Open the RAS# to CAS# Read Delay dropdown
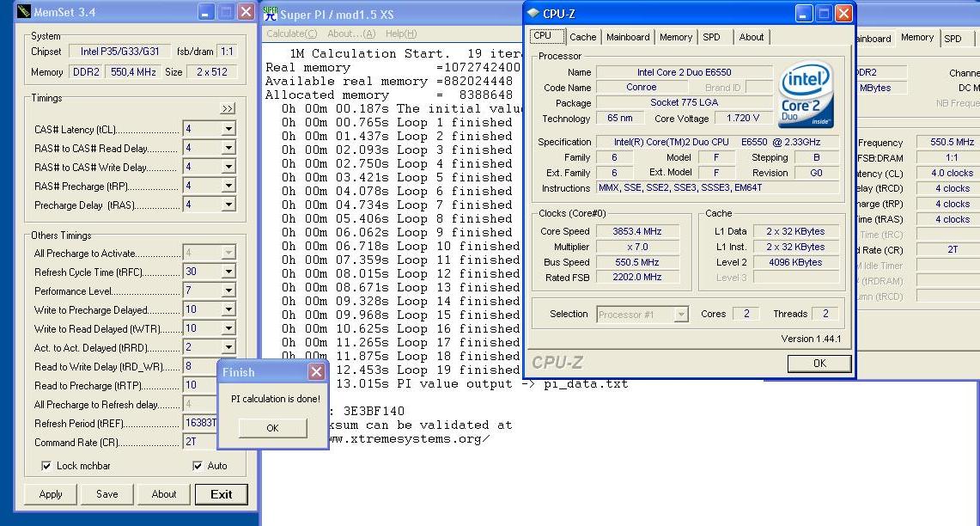 [x=228, y=148]
